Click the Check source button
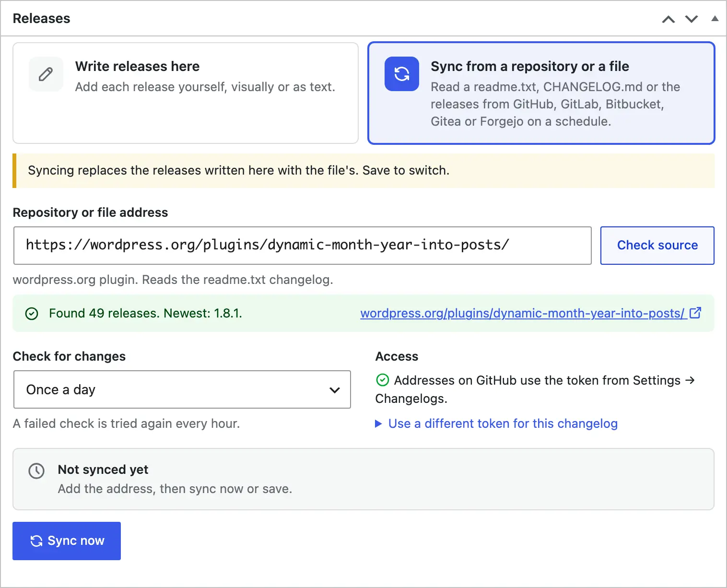Image resolution: width=727 pixels, height=588 pixels. pyautogui.click(x=657, y=246)
